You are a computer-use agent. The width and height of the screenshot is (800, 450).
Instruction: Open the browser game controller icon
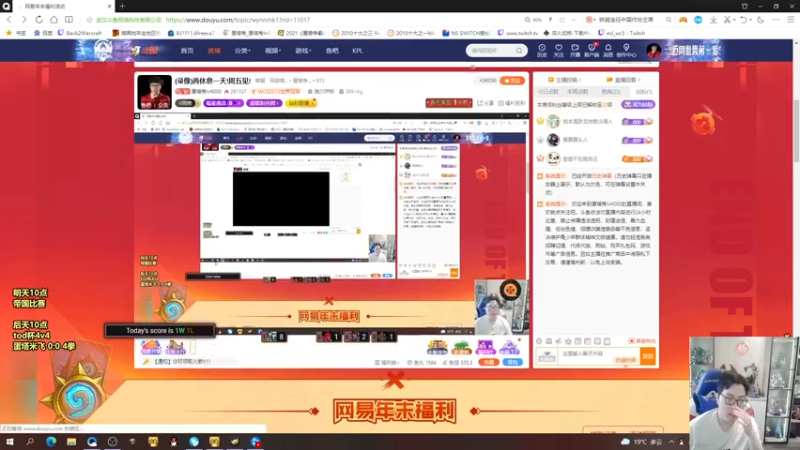[x=683, y=19]
